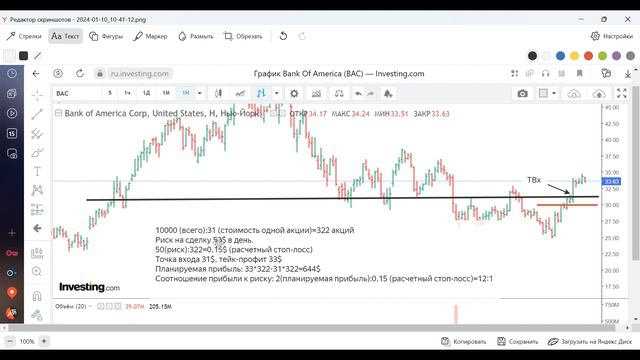Select the Размыть blur tool
This screenshot has height=360, width=640.
pos(196,36)
